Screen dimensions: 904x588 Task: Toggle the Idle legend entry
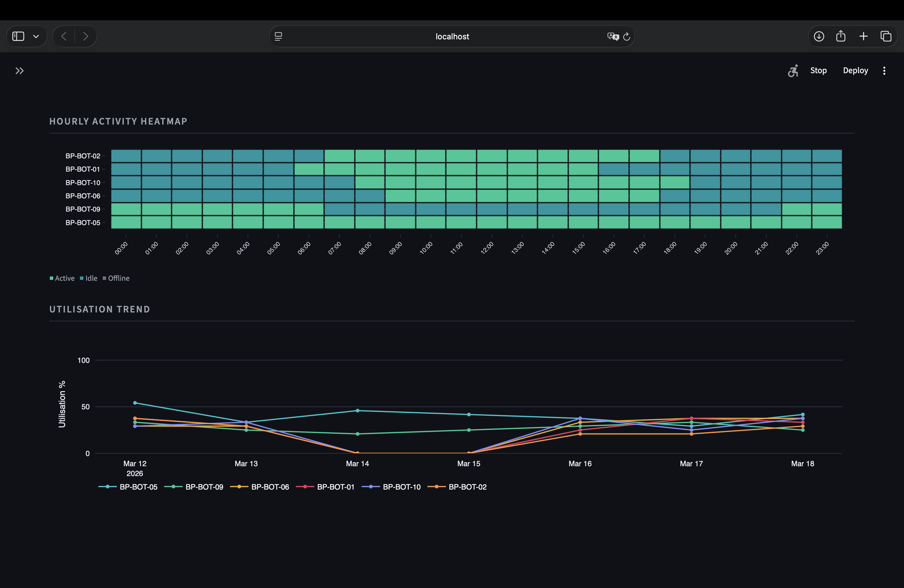coord(89,278)
